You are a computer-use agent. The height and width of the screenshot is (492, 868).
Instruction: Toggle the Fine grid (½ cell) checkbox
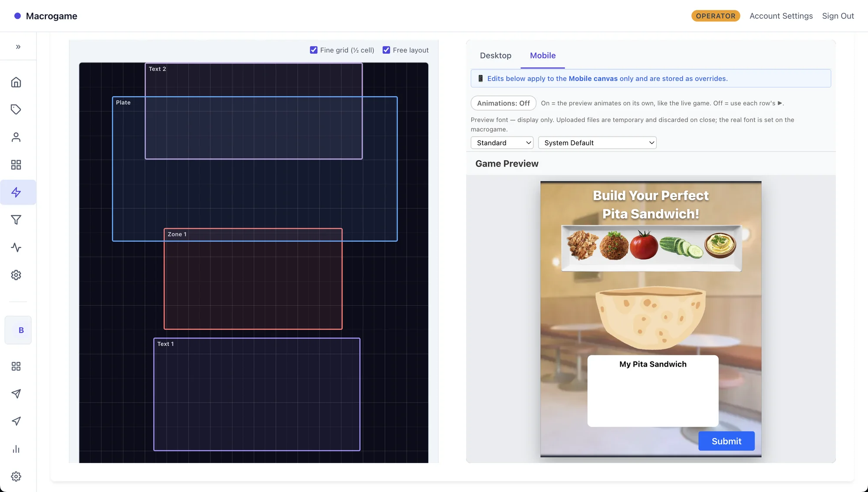[314, 50]
